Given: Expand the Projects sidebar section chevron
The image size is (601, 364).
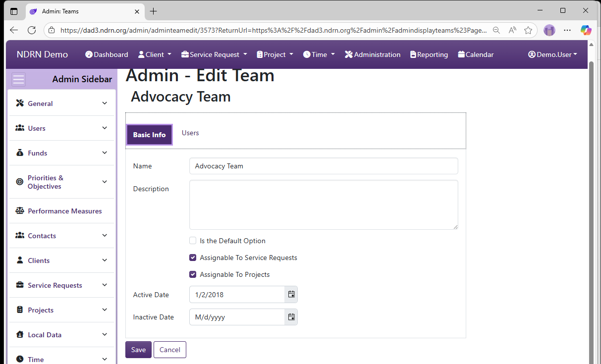Looking at the screenshot, I should pyautogui.click(x=105, y=310).
